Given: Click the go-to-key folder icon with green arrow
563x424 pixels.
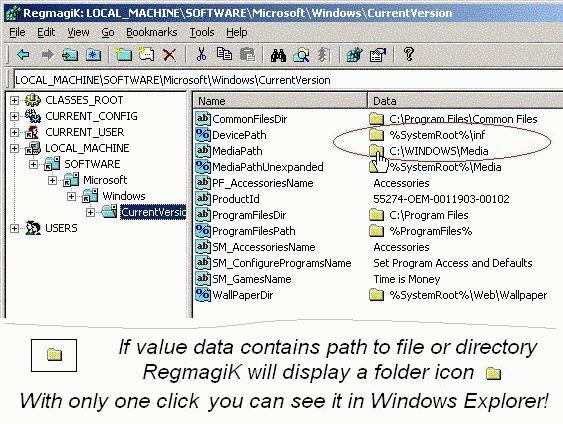Looking at the screenshot, I should coord(70,55).
